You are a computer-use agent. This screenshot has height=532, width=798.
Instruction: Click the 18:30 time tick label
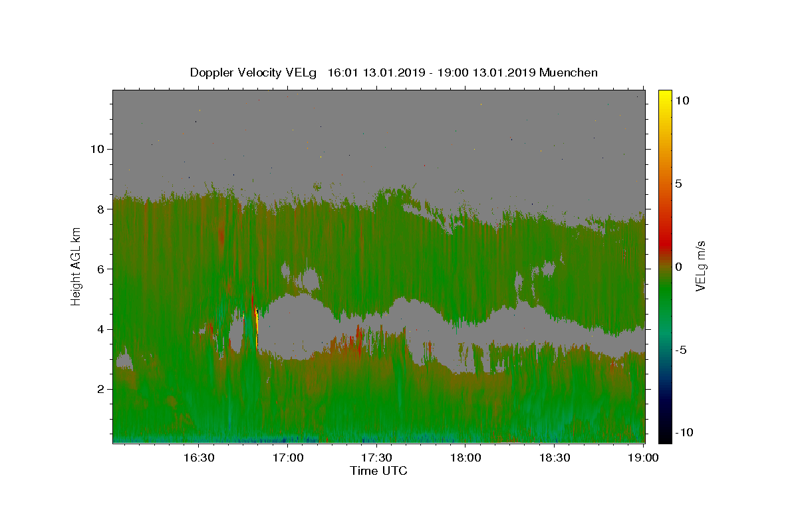pos(554,458)
